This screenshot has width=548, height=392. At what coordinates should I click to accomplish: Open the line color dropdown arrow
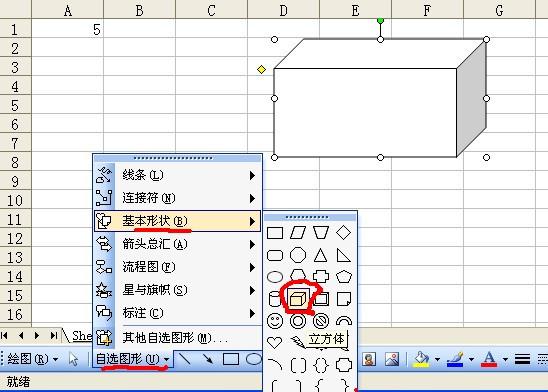pyautogui.click(x=471, y=359)
